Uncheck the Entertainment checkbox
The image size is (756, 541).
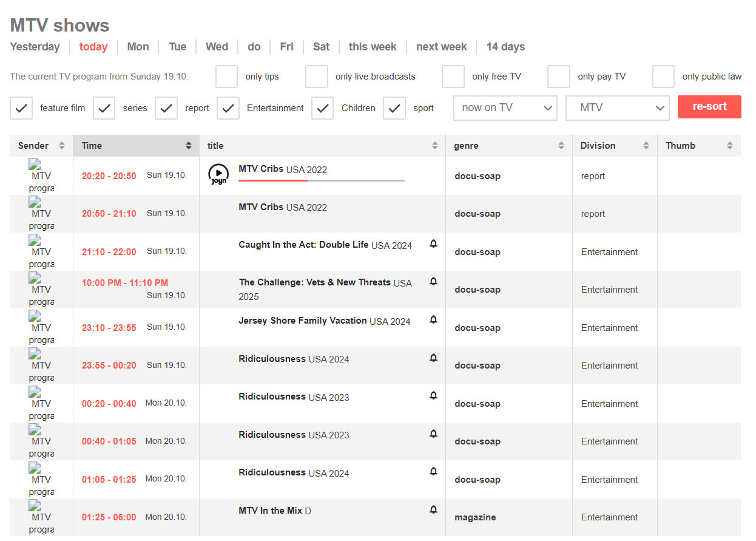click(228, 108)
